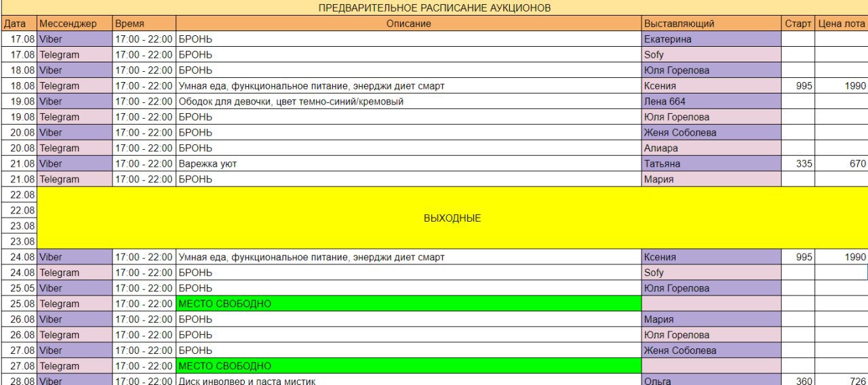The image size is (868, 385).
Task: Click the Ободок для девочки description cell
Action: point(409,102)
